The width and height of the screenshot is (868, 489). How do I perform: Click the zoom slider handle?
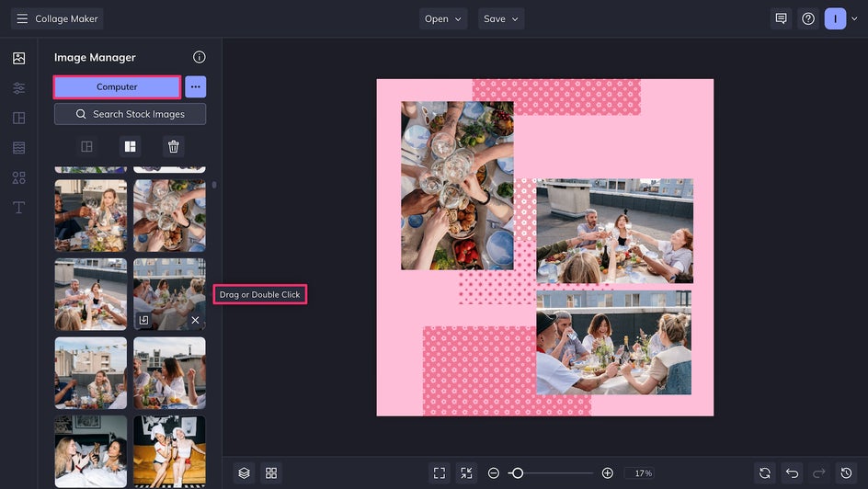[x=517, y=473]
